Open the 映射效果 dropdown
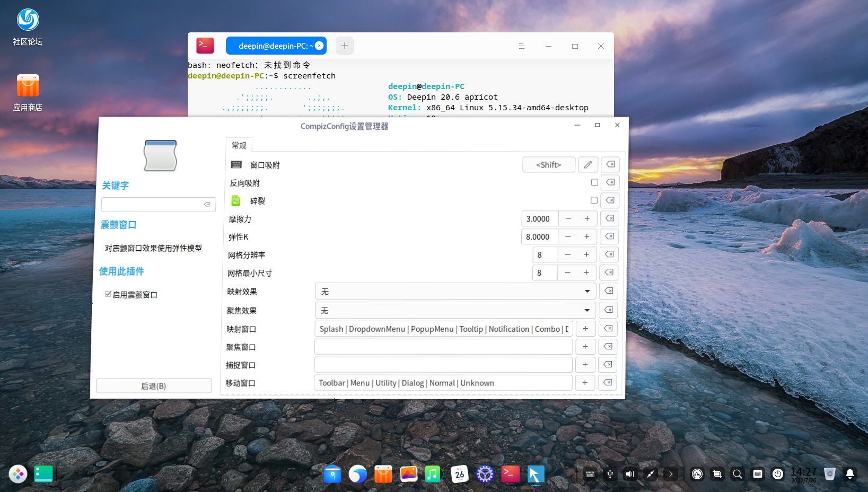The height and width of the screenshot is (492, 868). pos(456,291)
